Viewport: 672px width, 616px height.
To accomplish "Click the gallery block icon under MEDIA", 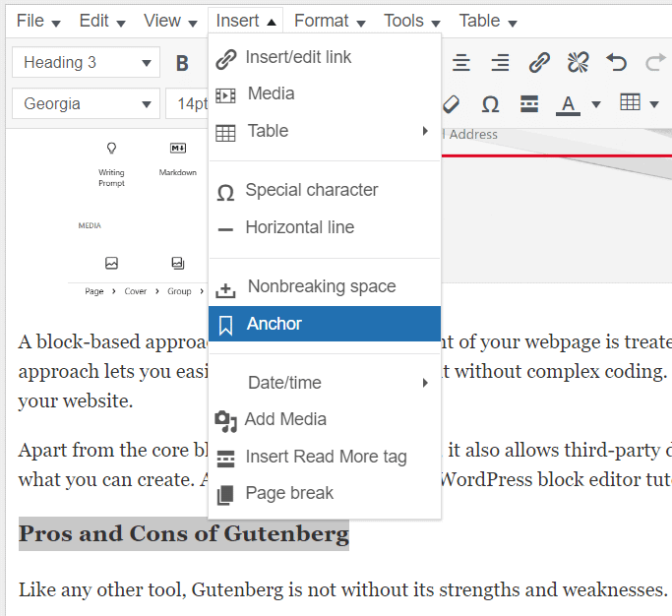I will tap(178, 263).
